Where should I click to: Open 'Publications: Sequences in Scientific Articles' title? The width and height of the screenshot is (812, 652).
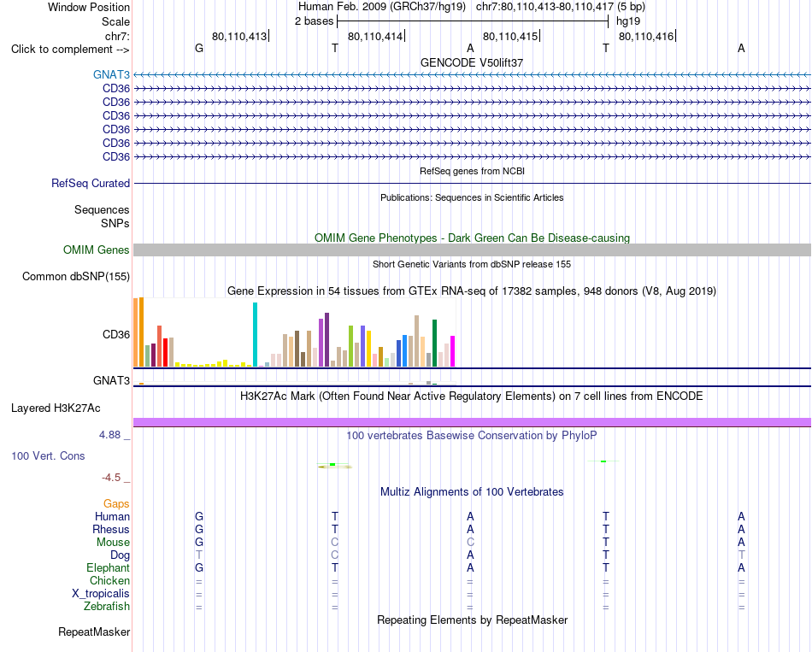(x=472, y=197)
